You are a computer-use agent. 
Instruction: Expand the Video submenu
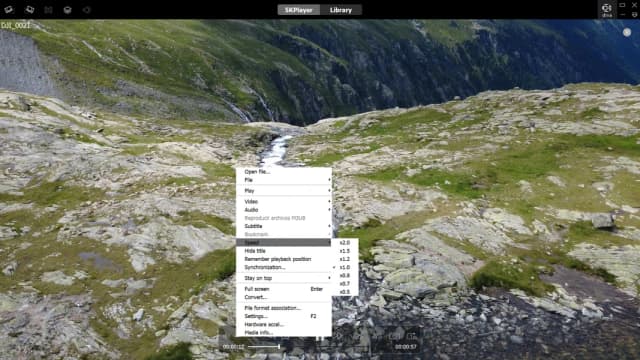coord(284,202)
